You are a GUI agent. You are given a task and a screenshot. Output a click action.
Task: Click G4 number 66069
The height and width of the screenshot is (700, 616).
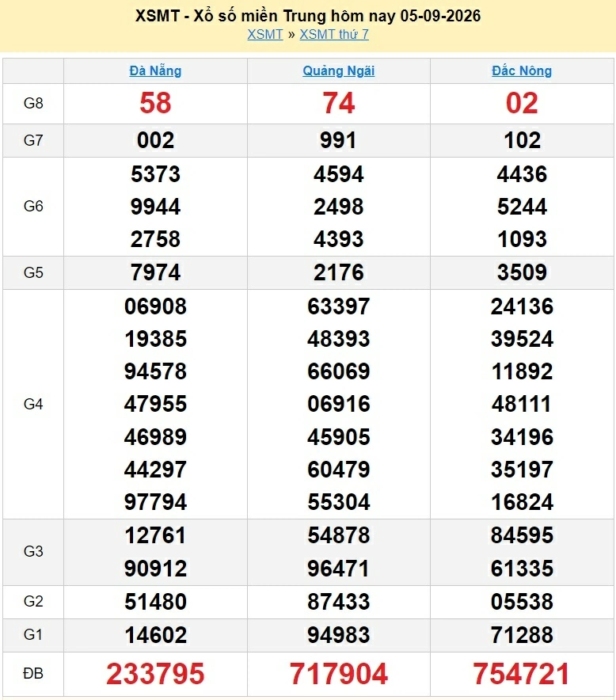(338, 371)
